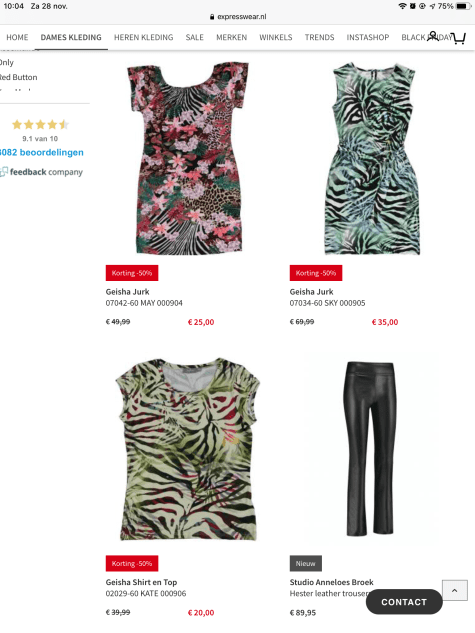Tap the battery indicator in status bar
This screenshot has width=475, height=633.
coord(463,6)
